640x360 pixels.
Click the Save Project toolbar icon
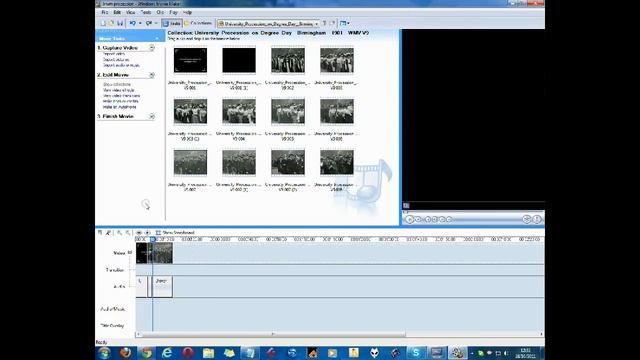120,24
